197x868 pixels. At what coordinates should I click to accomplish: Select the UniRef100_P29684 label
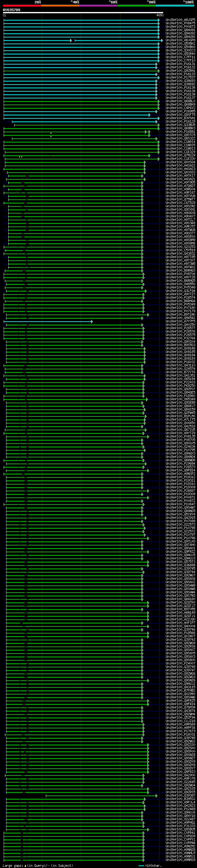(180, 464)
